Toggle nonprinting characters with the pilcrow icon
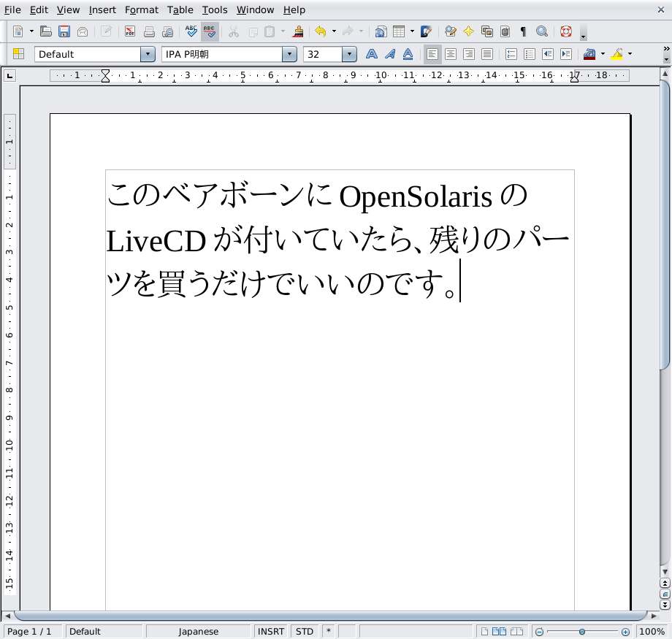Screen dimensions: 672x639 pyautogui.click(x=523, y=31)
